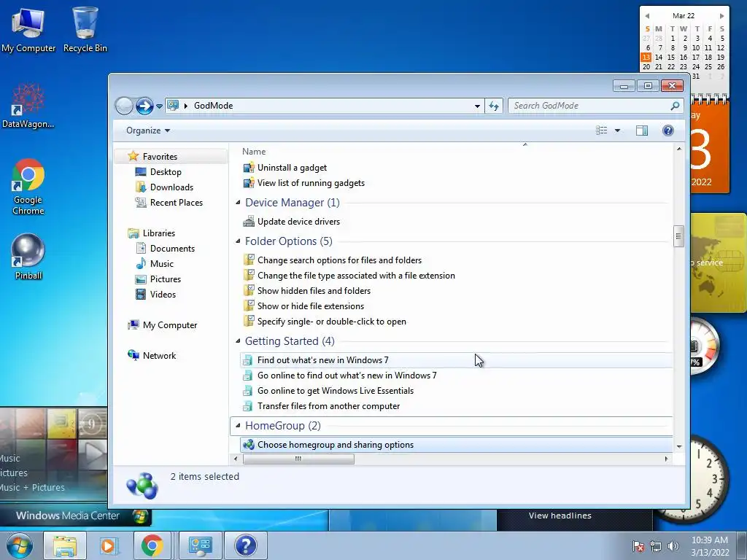Screen dimensions: 747x560
Task: Open the Help taskbar button
Action: point(246,545)
